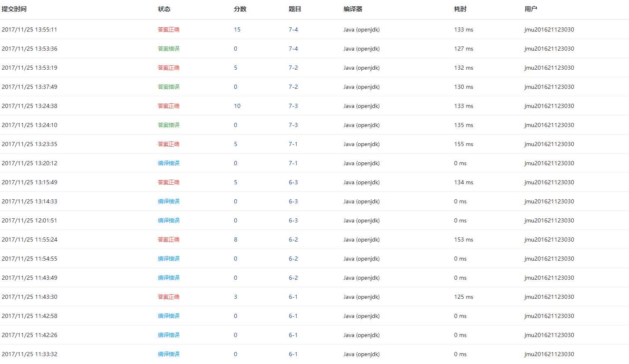Click the 题目 column header
Image resolution: width=629 pixels, height=364 pixels.
(295, 9)
